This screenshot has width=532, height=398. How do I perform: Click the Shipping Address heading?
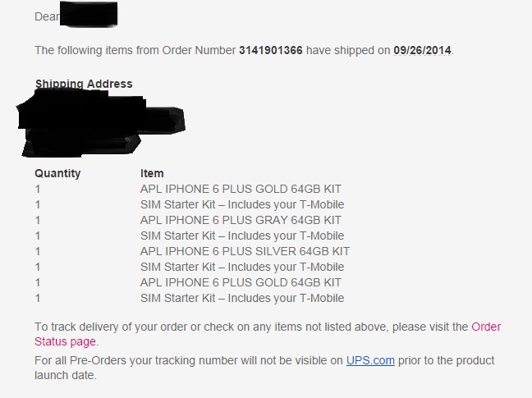(x=84, y=84)
